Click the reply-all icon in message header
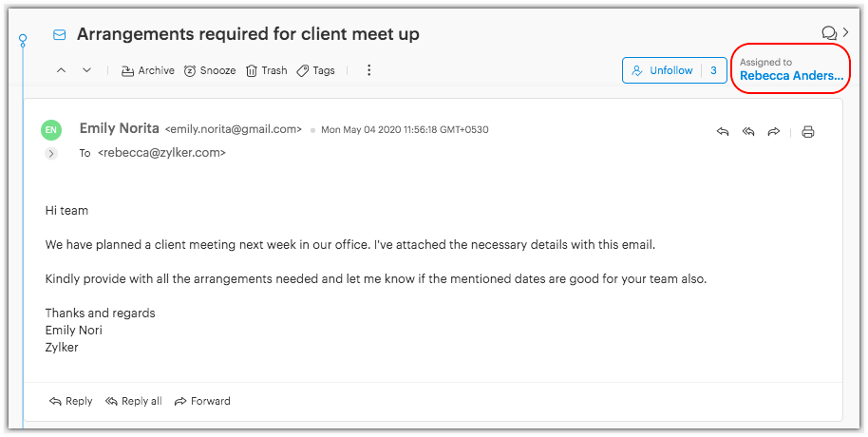Viewport: 868px width, 437px height. click(748, 132)
